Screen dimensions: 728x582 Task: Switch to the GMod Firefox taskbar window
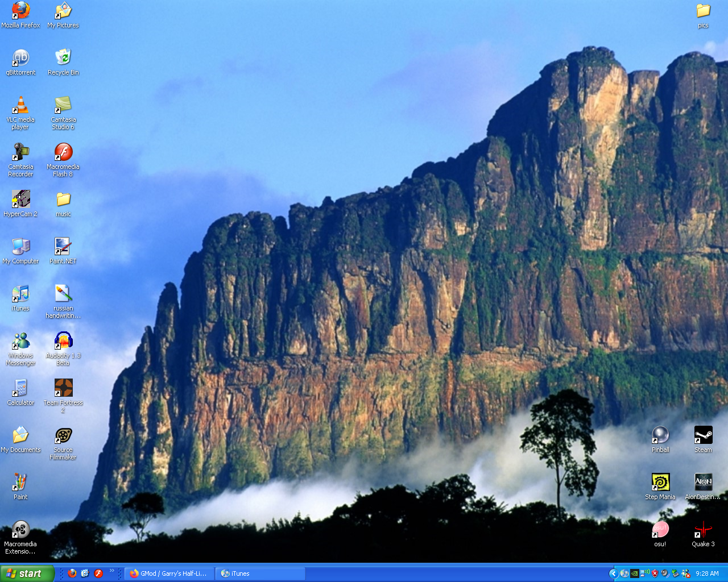(x=169, y=573)
